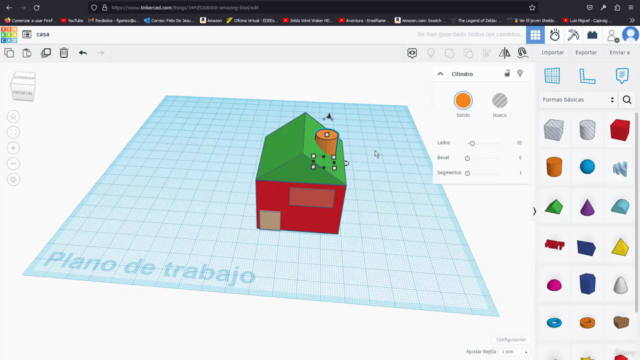Image resolution: width=640 pixels, height=360 pixels.
Task: Open the user profile avatar
Action: pos(630,35)
